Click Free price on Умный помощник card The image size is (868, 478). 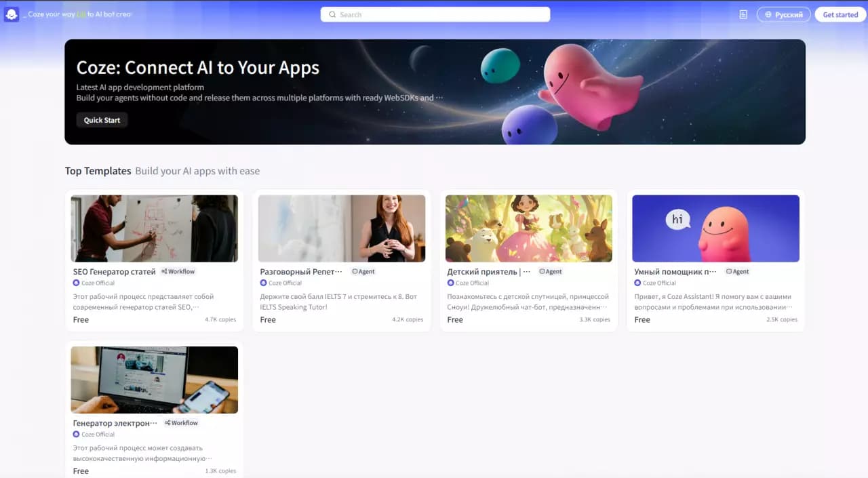pyautogui.click(x=642, y=319)
